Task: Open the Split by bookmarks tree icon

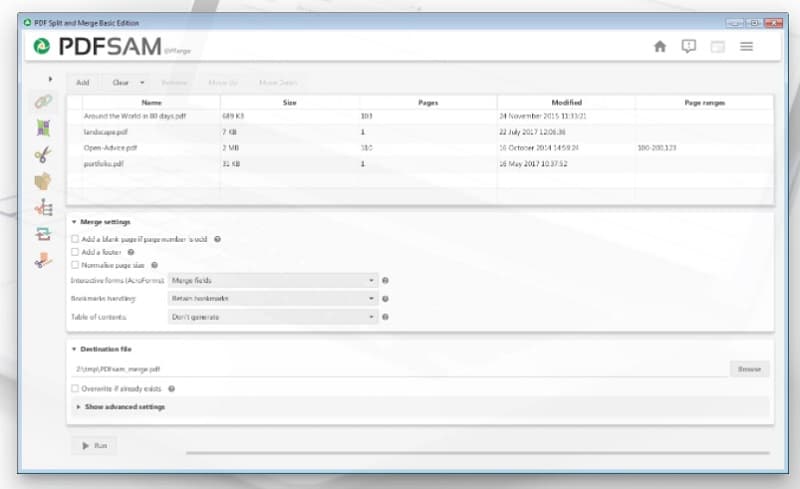Action: pos(43,207)
